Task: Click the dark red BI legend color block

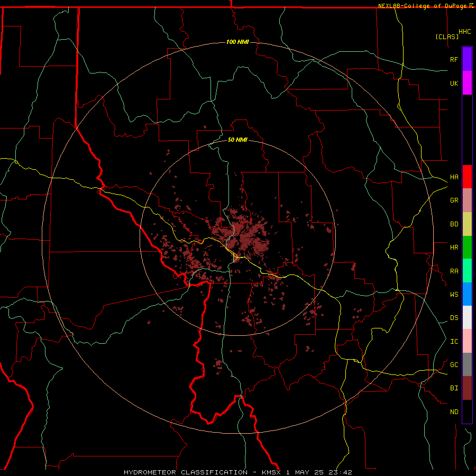Action: coord(467,388)
